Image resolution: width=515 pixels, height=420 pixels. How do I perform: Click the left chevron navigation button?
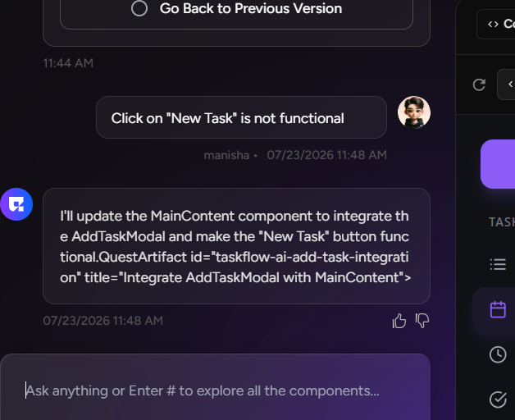point(508,84)
